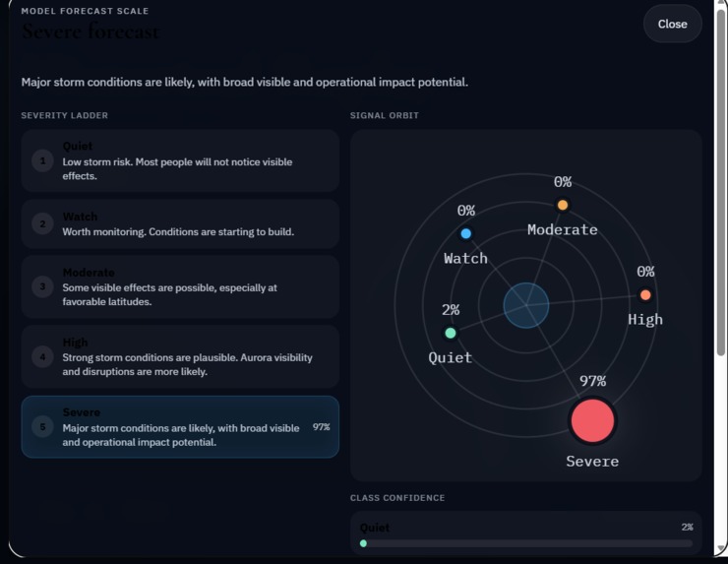The width and height of the screenshot is (728, 564).
Task: Select the highlighted Severe severity card
Action: point(180,427)
